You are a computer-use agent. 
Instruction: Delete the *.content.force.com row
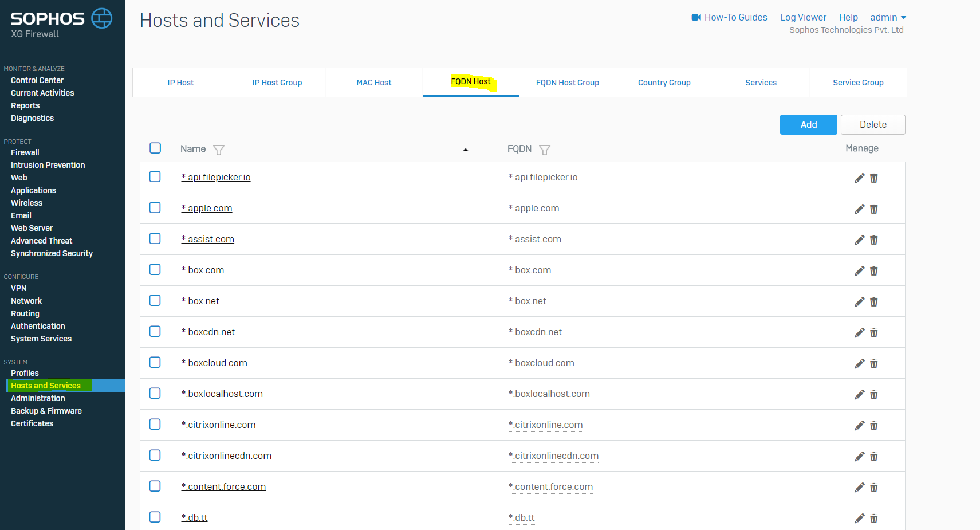pos(874,488)
